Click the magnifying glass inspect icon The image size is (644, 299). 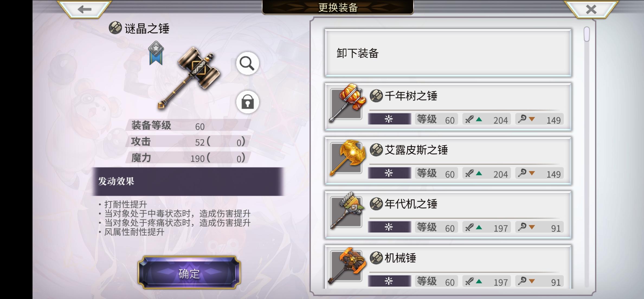click(x=247, y=64)
